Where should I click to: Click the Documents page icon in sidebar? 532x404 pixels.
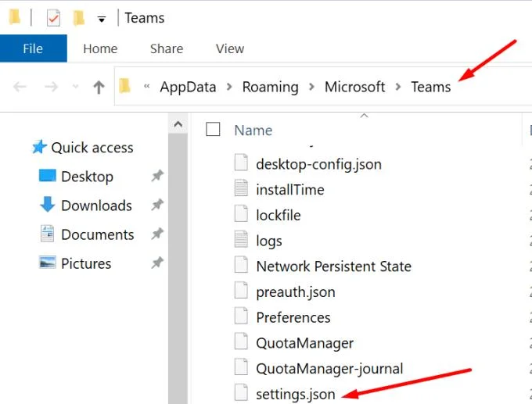click(x=47, y=233)
